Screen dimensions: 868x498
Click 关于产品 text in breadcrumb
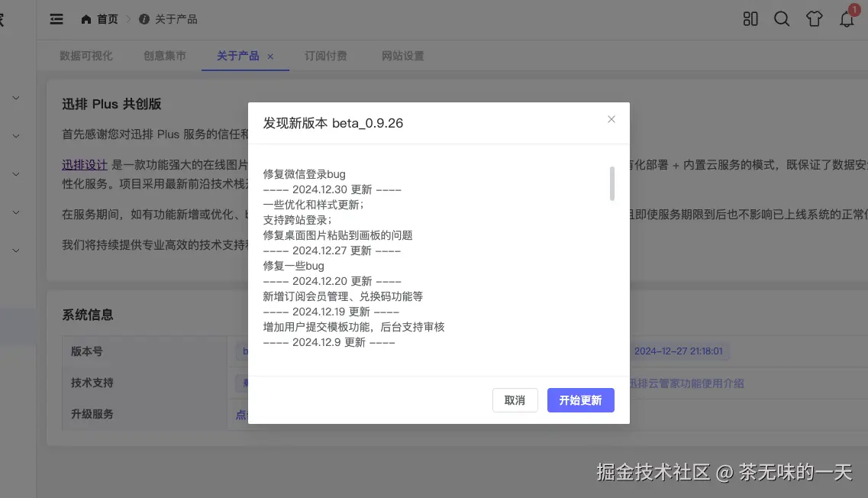[176, 19]
